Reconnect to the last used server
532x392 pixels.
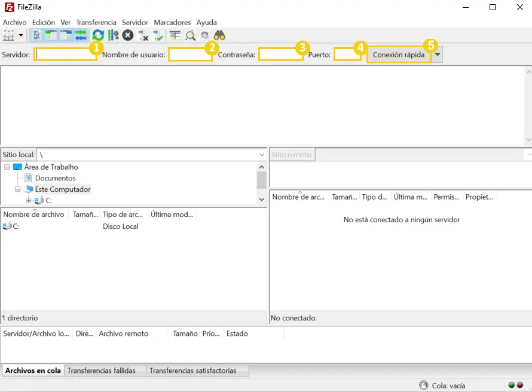point(157,35)
